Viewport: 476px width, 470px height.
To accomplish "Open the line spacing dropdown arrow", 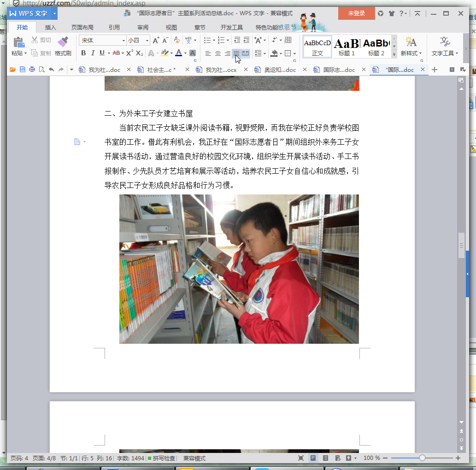I will (x=264, y=53).
